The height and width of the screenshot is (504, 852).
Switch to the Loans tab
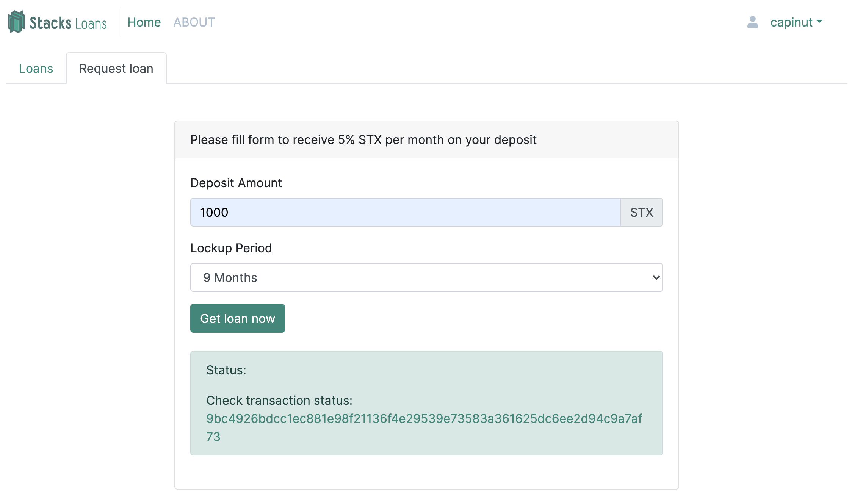coord(36,69)
